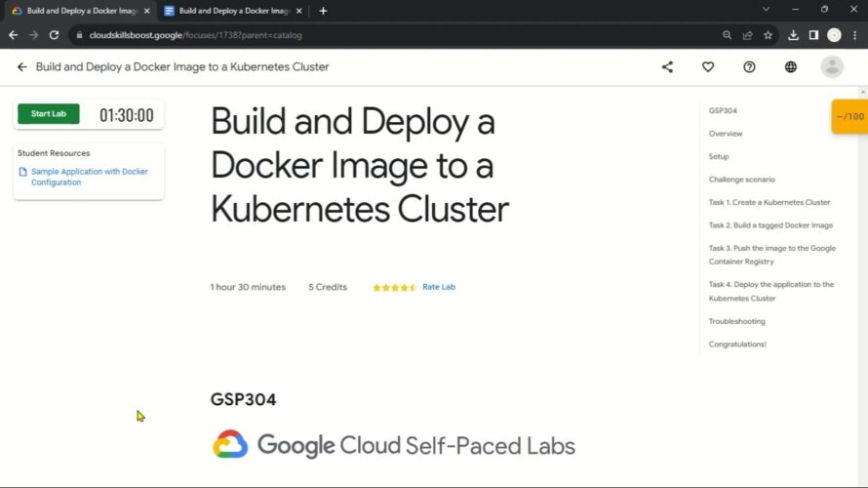This screenshot has height=488, width=868.
Task: Open the tab search chevron
Action: [767, 10]
